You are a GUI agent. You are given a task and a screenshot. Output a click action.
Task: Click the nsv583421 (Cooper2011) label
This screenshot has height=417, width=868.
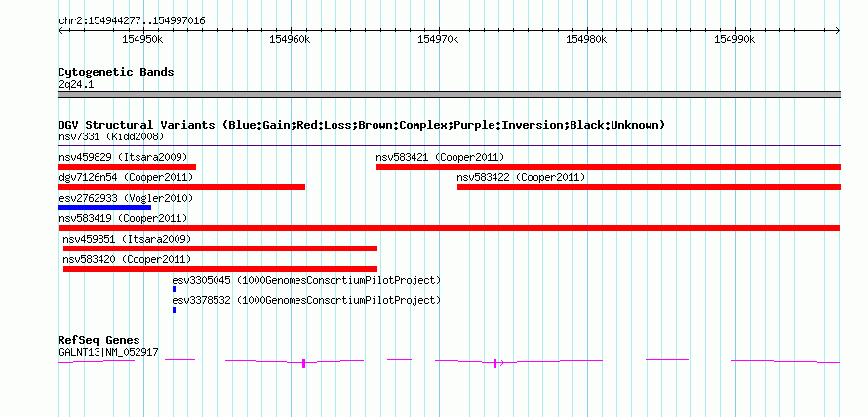(x=440, y=157)
